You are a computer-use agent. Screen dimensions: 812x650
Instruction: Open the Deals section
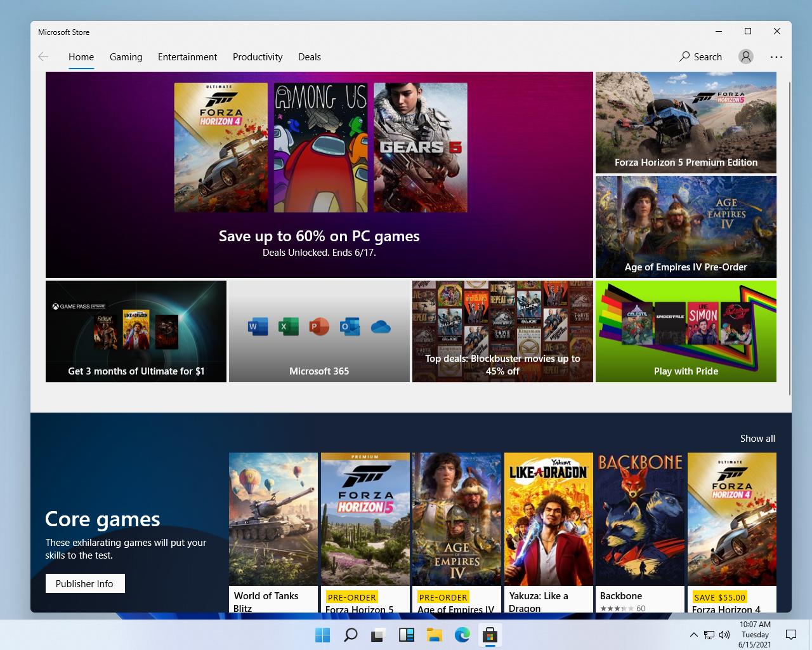tap(309, 56)
